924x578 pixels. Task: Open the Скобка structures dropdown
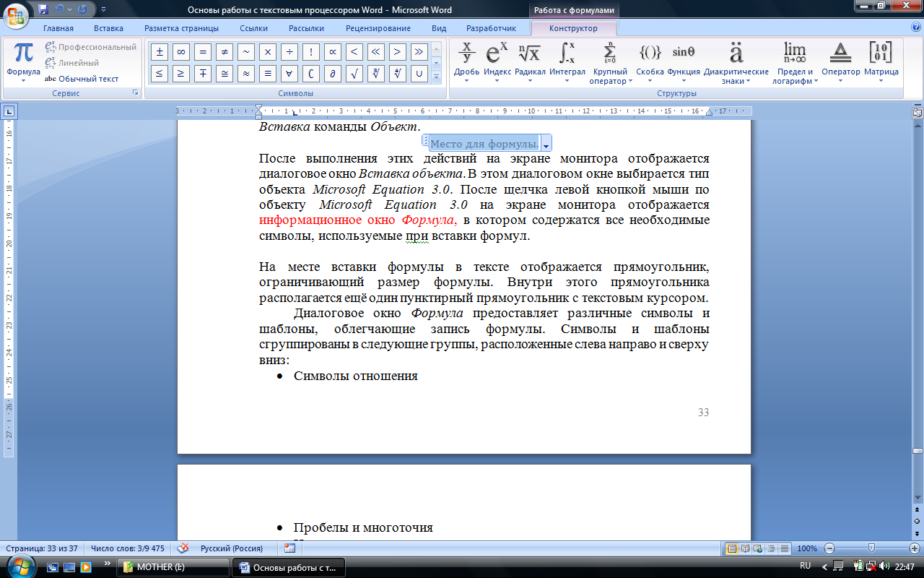[x=650, y=64]
